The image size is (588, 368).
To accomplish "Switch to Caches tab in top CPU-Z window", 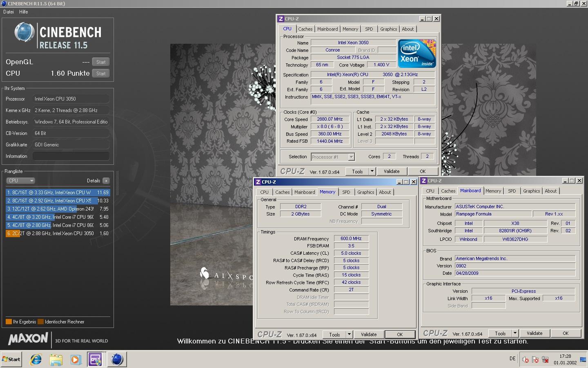I will point(305,29).
